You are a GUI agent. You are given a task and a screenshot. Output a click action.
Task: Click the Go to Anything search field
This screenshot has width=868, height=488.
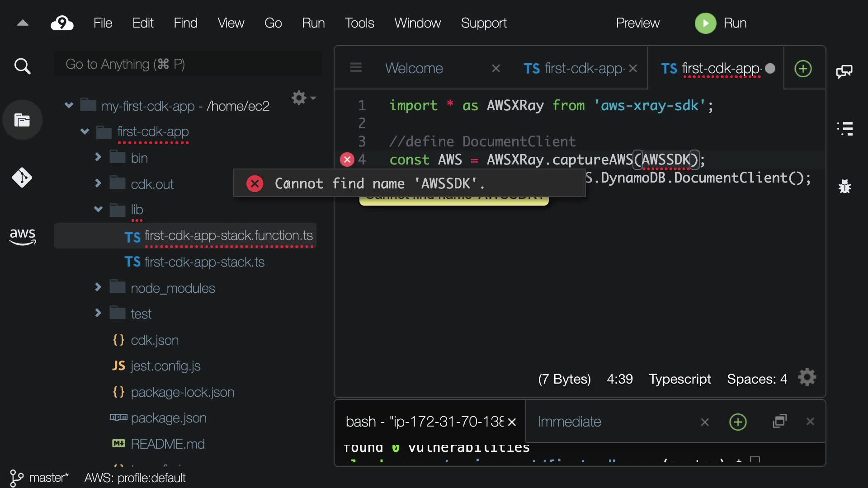[x=188, y=64]
